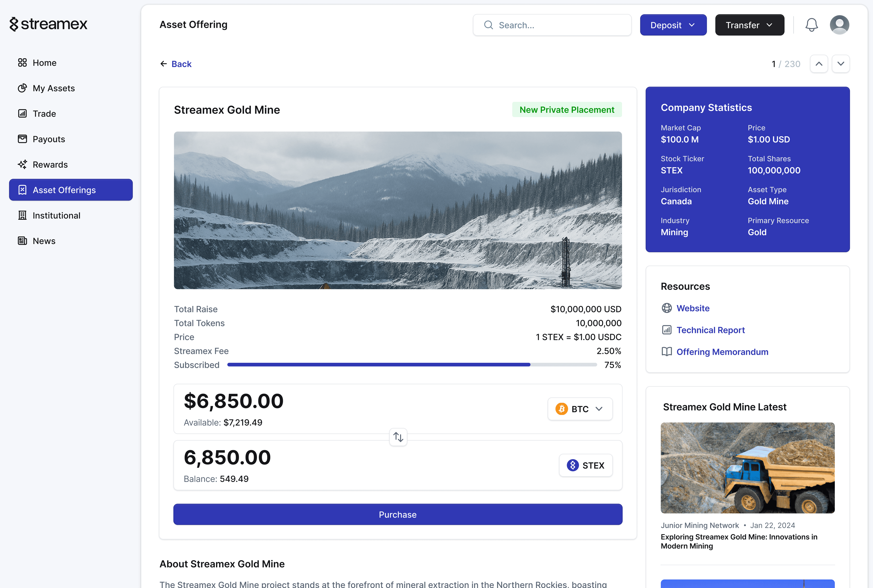Click the search magnifier icon
The image size is (873, 588).
tap(489, 25)
